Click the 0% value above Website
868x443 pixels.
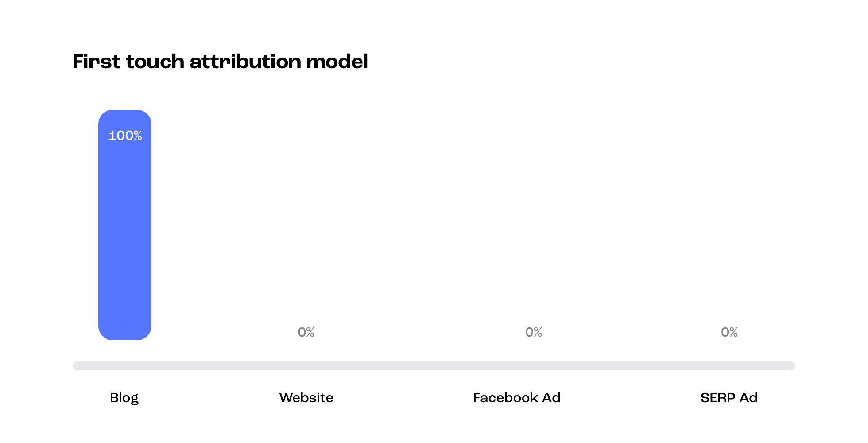[x=306, y=332]
